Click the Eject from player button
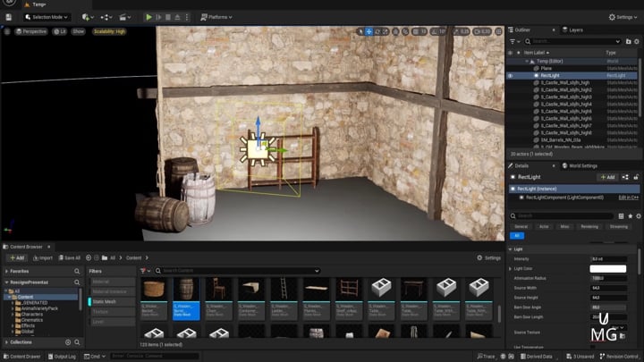This screenshot has height=362, width=644. 177,17
